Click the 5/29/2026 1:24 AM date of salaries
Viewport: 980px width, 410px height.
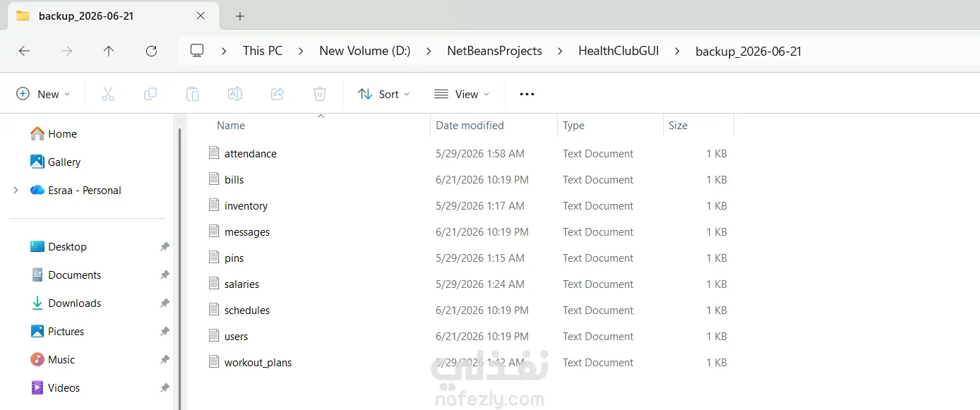click(480, 284)
